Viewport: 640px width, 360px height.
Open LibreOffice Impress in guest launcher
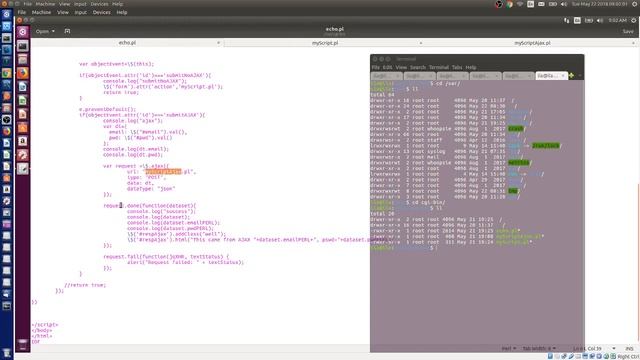[x=23, y=114]
